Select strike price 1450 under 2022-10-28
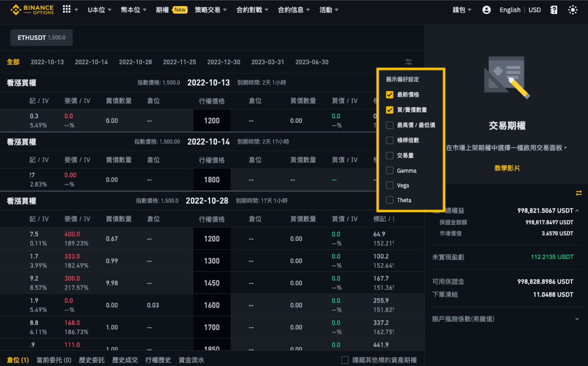The width and height of the screenshot is (588, 366). (212, 283)
